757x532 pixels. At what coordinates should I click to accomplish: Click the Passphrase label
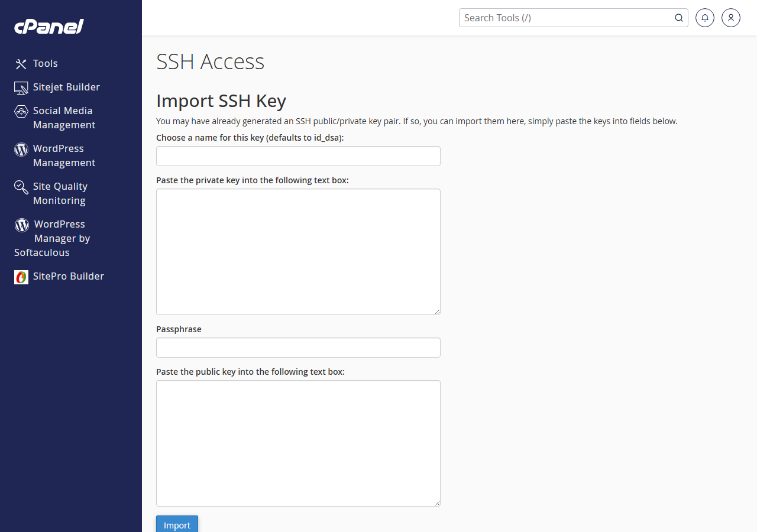pos(179,329)
